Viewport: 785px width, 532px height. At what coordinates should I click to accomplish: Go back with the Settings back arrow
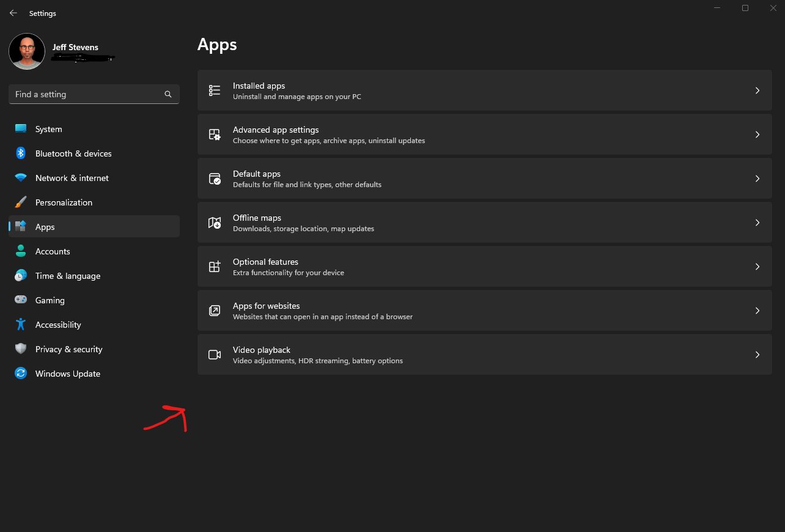(x=13, y=13)
